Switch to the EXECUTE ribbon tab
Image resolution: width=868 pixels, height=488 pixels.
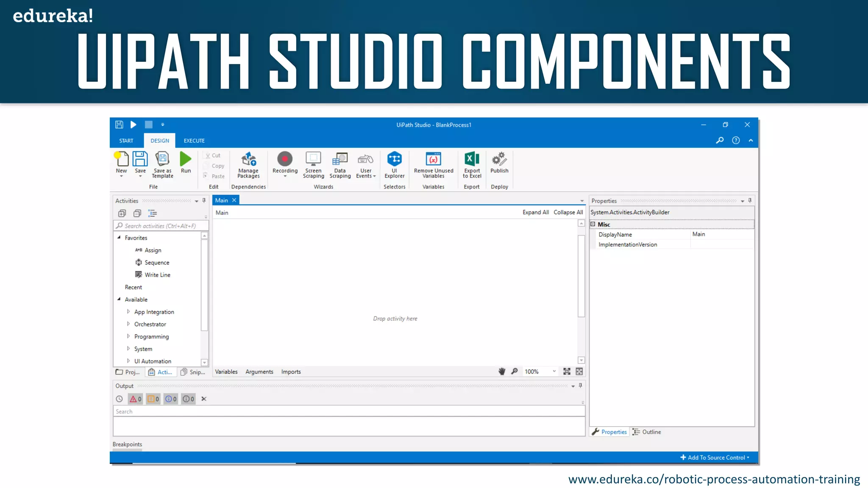(194, 141)
